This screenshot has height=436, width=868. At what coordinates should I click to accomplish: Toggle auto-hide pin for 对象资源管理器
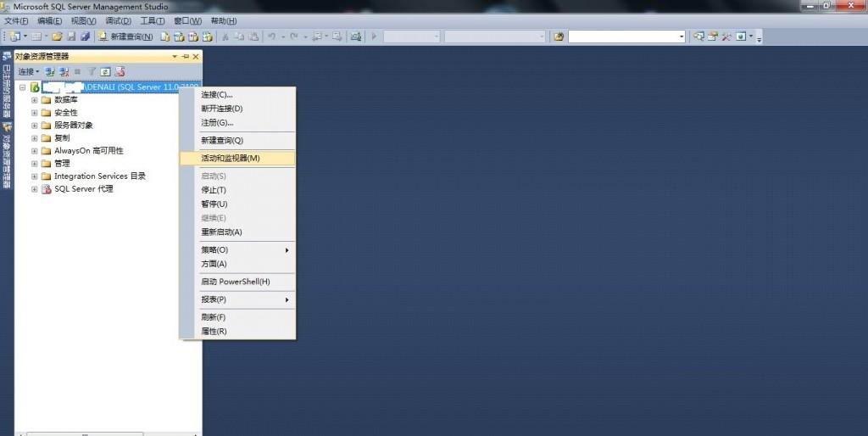click(x=186, y=57)
